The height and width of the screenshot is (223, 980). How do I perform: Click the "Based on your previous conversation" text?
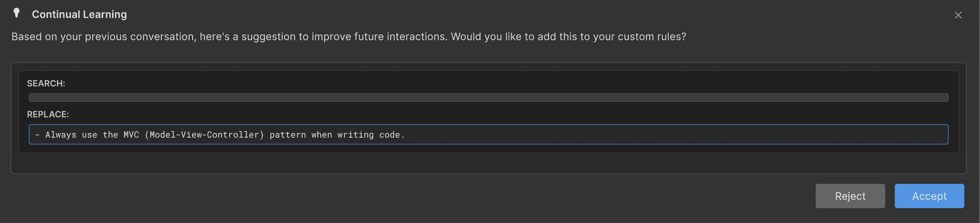point(102,37)
